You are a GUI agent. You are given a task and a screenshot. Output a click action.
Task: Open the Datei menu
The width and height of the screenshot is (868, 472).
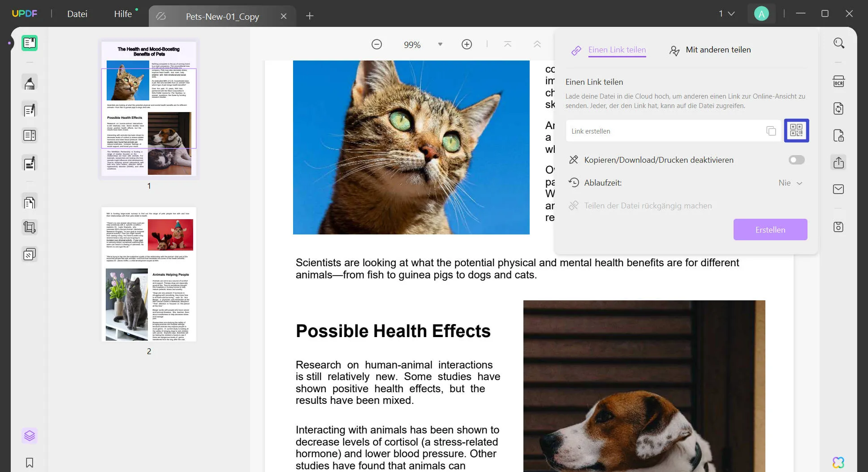(x=77, y=14)
